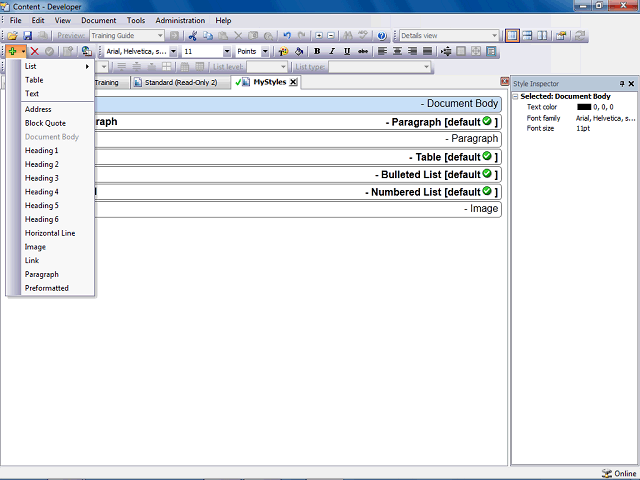The image size is (640, 480).
Task: Open the font size dropdown arrow
Action: (227, 51)
